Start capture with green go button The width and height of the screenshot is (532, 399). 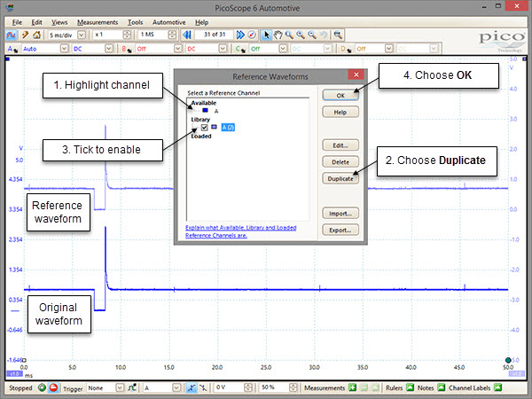pyautogui.click(x=42, y=387)
